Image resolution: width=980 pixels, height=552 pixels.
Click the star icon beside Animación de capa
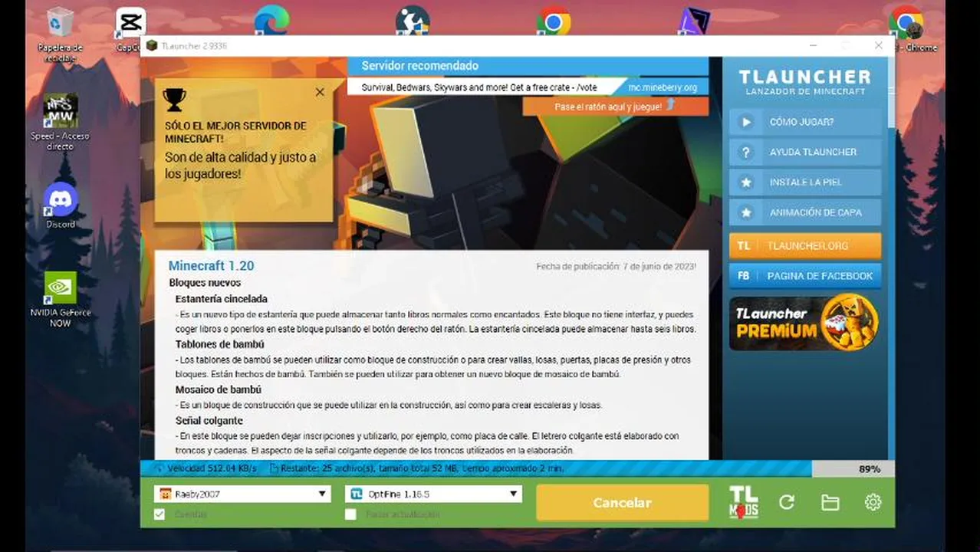click(745, 212)
